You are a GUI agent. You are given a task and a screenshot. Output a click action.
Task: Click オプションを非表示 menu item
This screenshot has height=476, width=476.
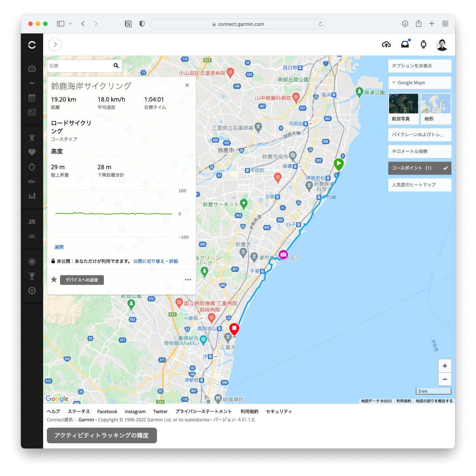coord(419,66)
